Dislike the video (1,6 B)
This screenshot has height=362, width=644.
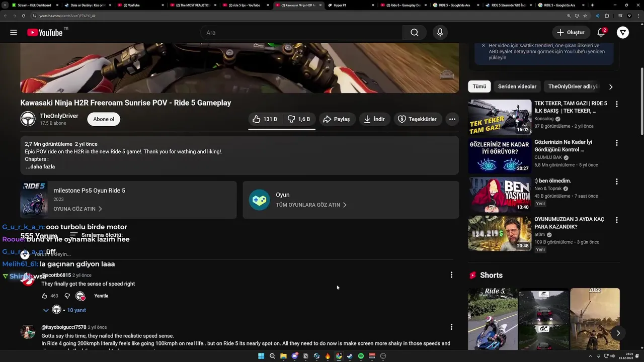[299, 119]
